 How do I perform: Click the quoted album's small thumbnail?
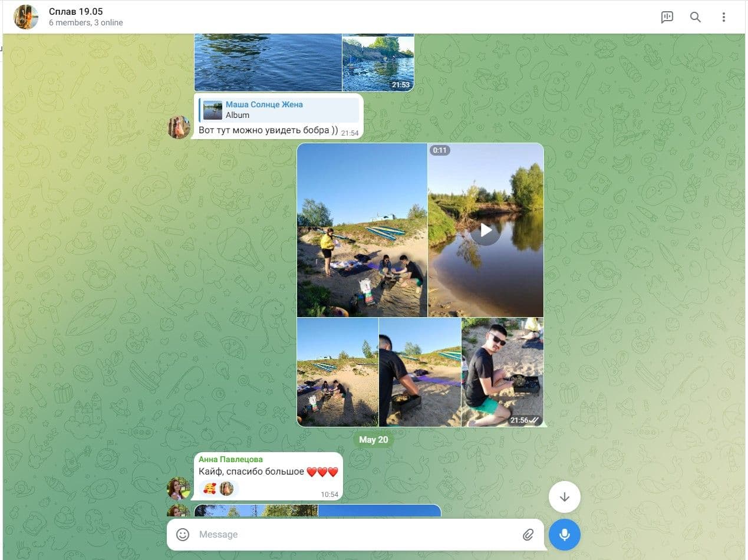point(213,110)
